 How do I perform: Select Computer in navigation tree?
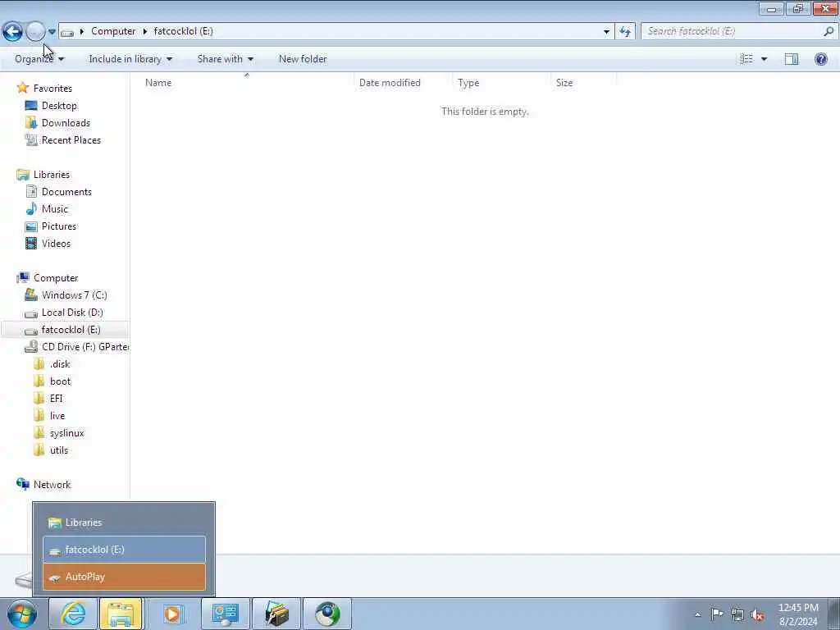point(55,278)
